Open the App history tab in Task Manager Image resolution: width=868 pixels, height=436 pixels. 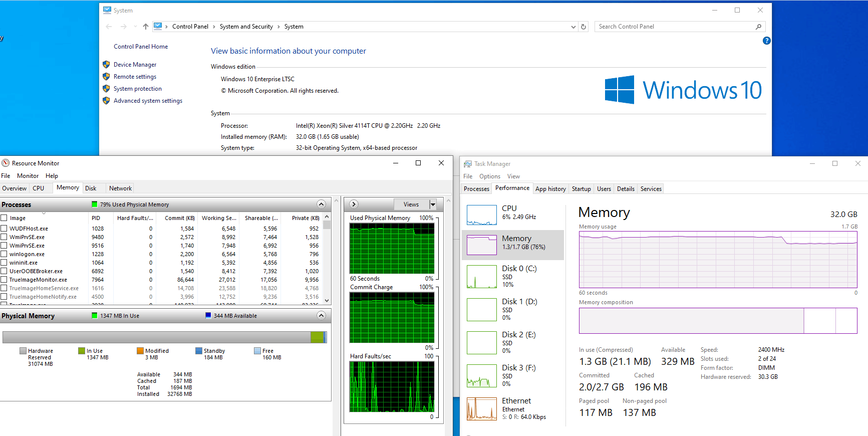[550, 189]
